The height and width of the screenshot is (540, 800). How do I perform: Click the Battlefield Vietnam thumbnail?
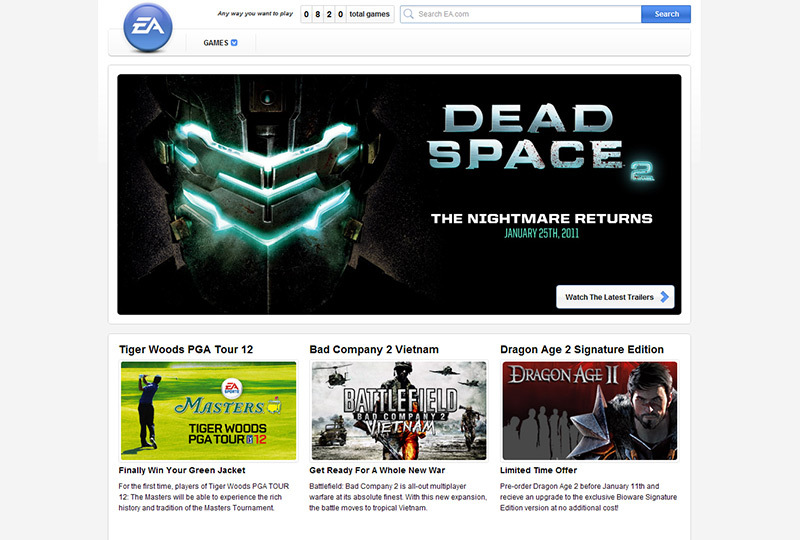(x=399, y=411)
